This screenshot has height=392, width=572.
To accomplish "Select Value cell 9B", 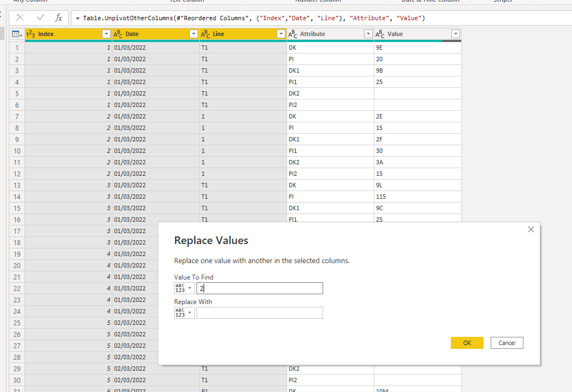I will (418, 70).
